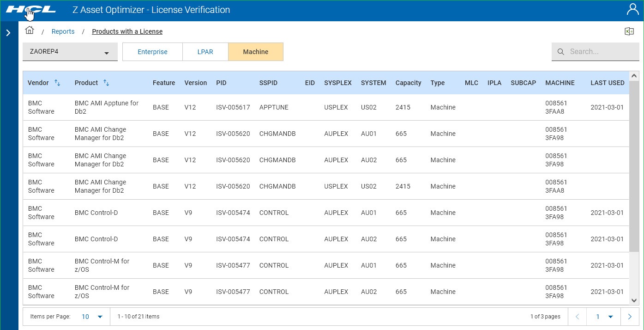Go to previous page arrow
644x330 pixels.
(577, 317)
